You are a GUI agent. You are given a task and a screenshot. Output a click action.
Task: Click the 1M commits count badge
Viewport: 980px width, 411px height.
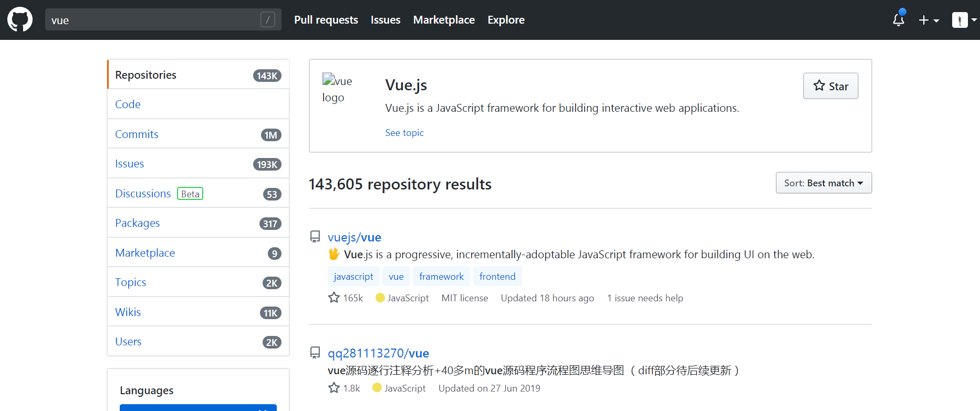pyautogui.click(x=271, y=135)
